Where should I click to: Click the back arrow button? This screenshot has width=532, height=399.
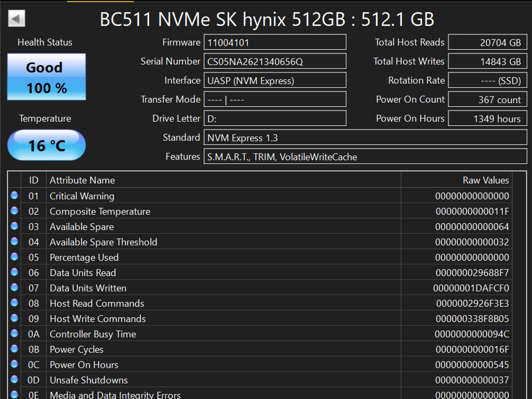pyautogui.click(x=17, y=18)
